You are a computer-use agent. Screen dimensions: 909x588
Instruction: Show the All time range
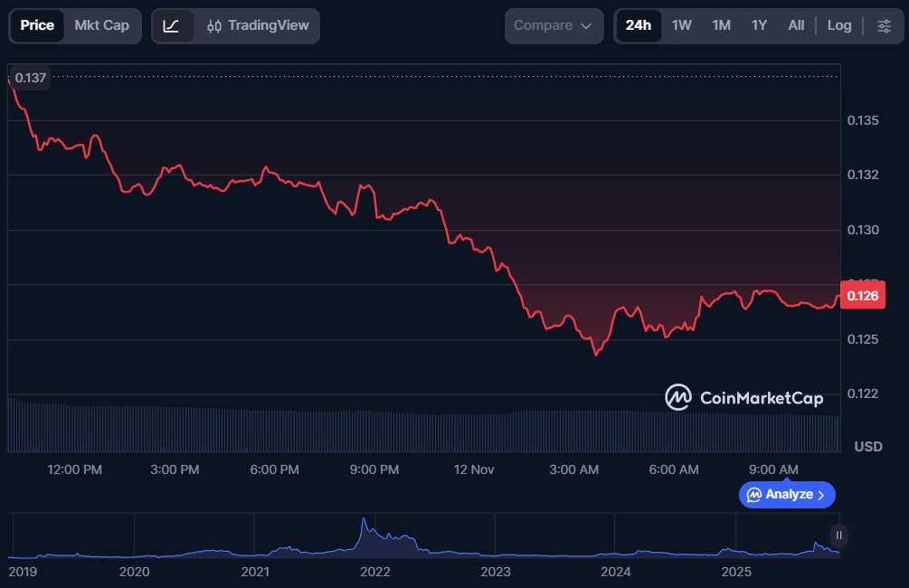click(x=796, y=25)
